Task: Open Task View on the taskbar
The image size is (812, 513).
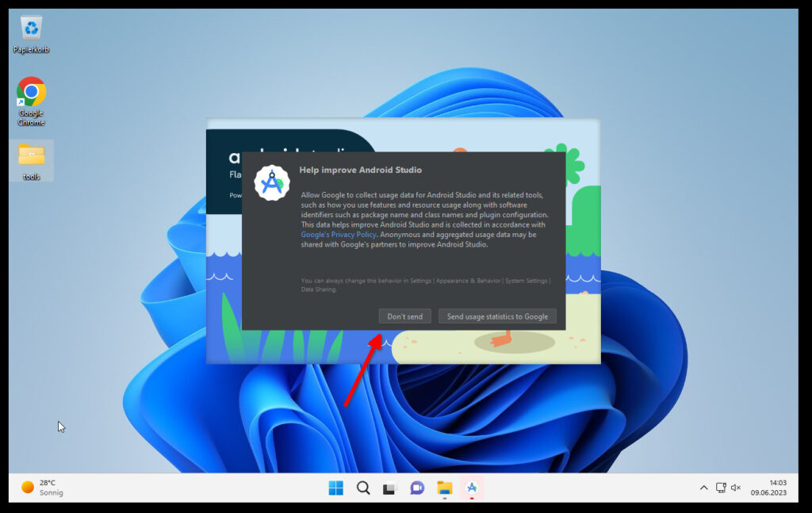Action: point(390,488)
